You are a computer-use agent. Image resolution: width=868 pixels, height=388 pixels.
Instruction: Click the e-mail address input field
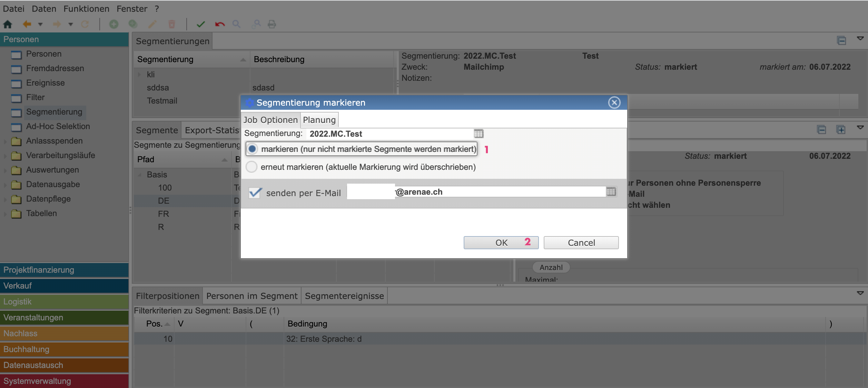coord(500,192)
